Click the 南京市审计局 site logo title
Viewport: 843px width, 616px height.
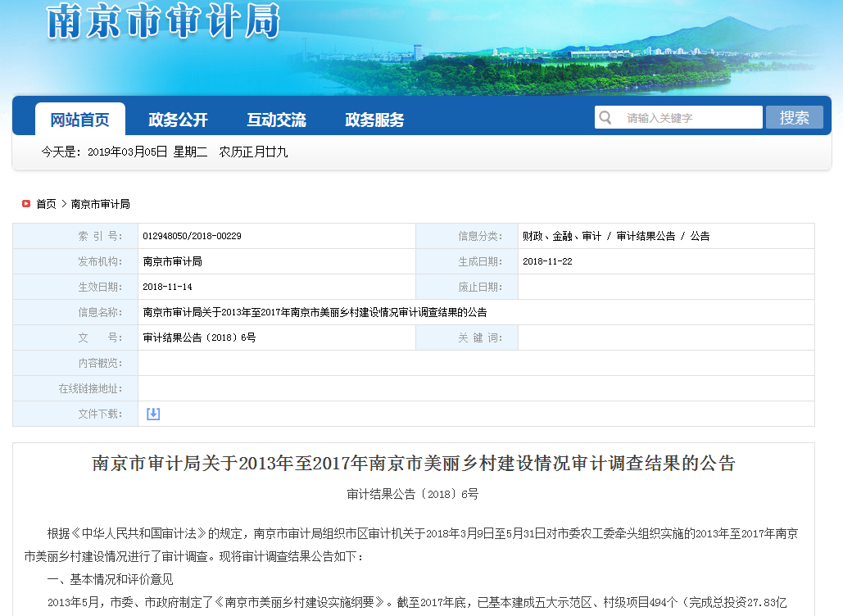tap(164, 23)
